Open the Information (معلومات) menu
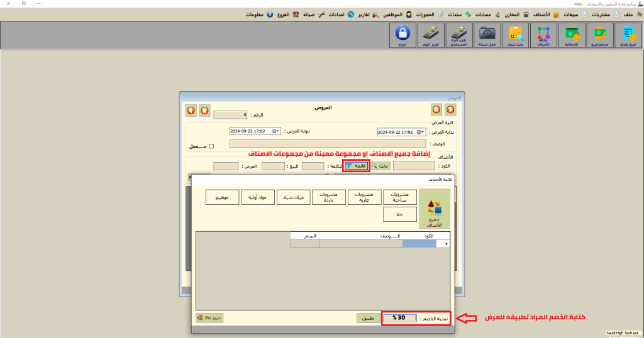Image resolution: width=644 pixels, height=338 pixels. 254,14
